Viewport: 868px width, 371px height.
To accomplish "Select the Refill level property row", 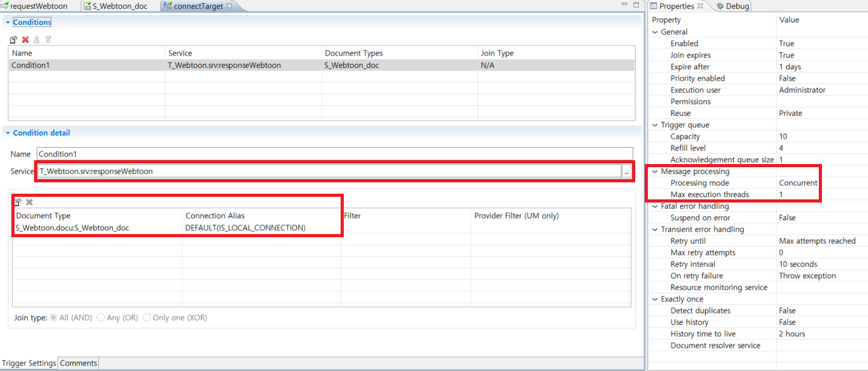I will click(758, 148).
